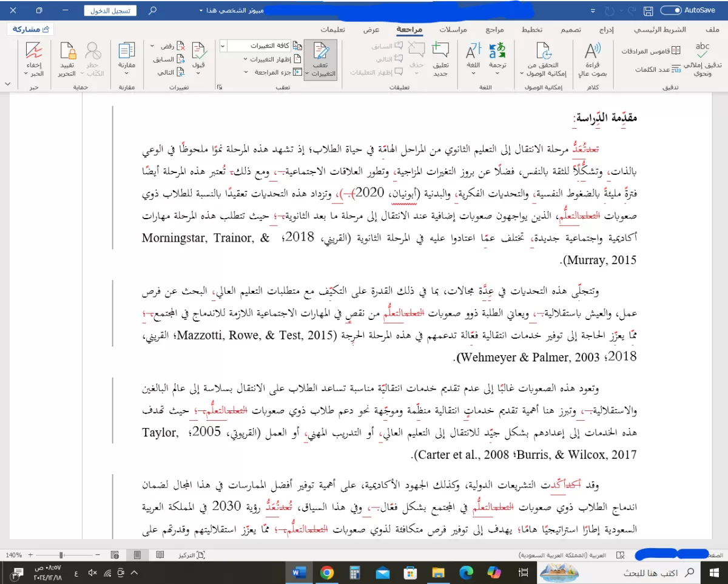This screenshot has height=584, width=728.
Task: Click Focus mode (التركيز) in the status bar
Action: (x=192, y=555)
